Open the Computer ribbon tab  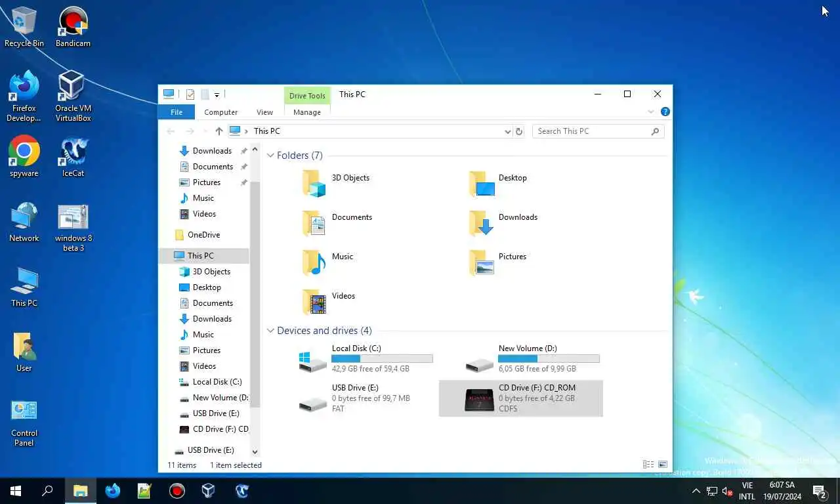(220, 112)
